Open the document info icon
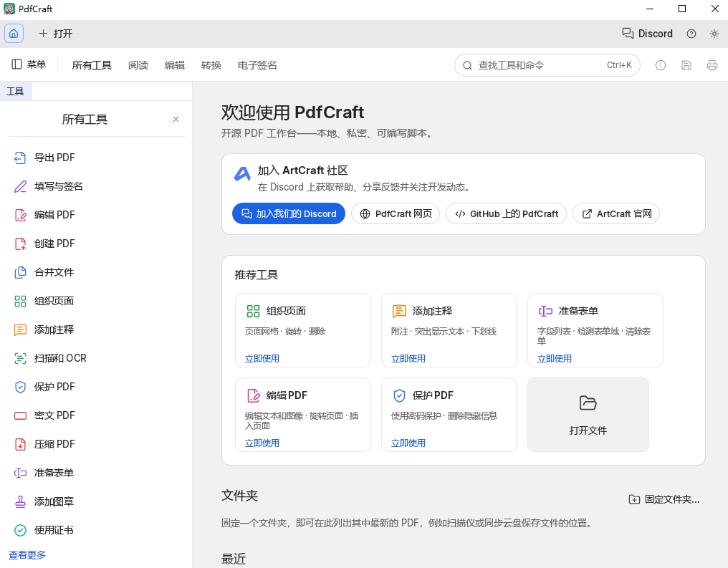The image size is (728, 568). [660, 65]
